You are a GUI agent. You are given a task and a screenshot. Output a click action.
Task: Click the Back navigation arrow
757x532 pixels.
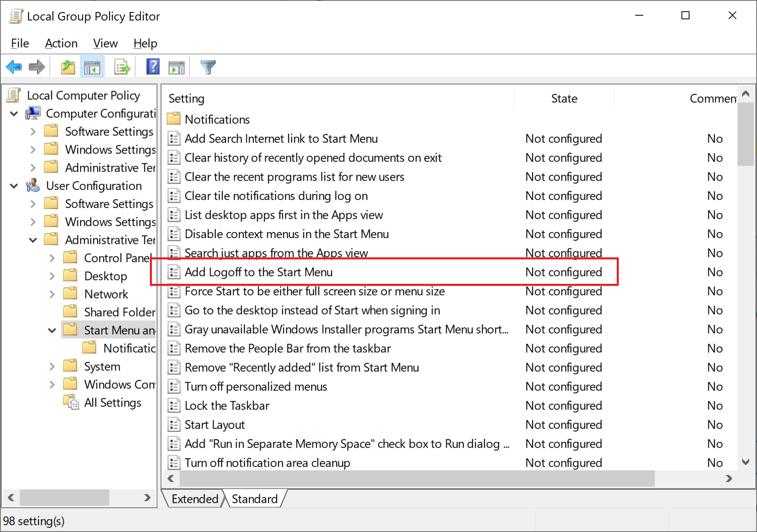[x=14, y=66]
